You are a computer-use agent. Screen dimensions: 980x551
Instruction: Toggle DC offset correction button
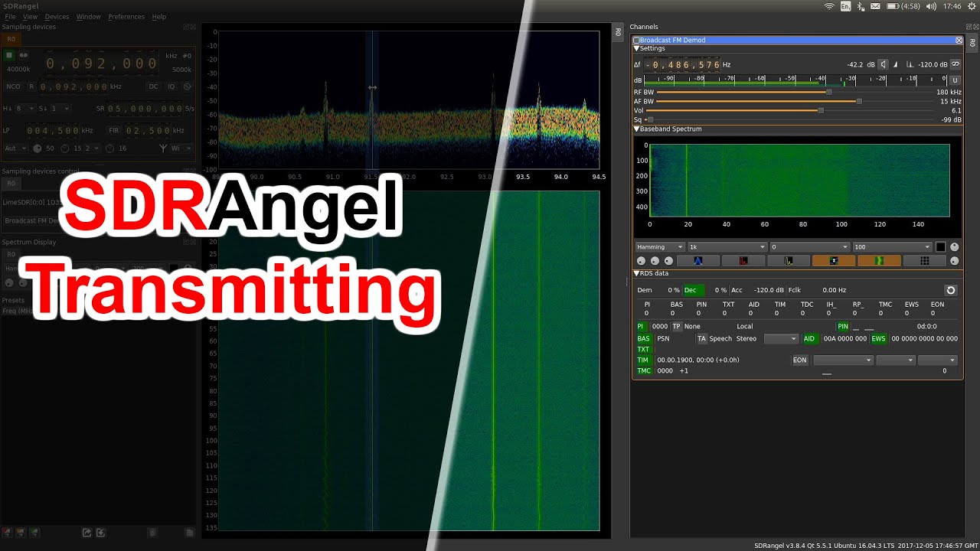tap(153, 86)
